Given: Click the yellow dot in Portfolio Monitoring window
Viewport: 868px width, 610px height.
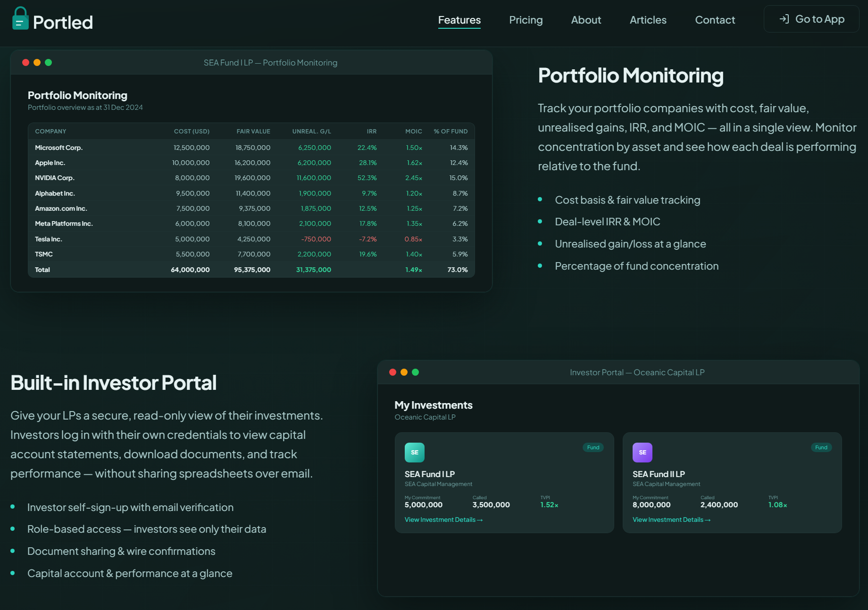Looking at the screenshot, I should click(37, 62).
